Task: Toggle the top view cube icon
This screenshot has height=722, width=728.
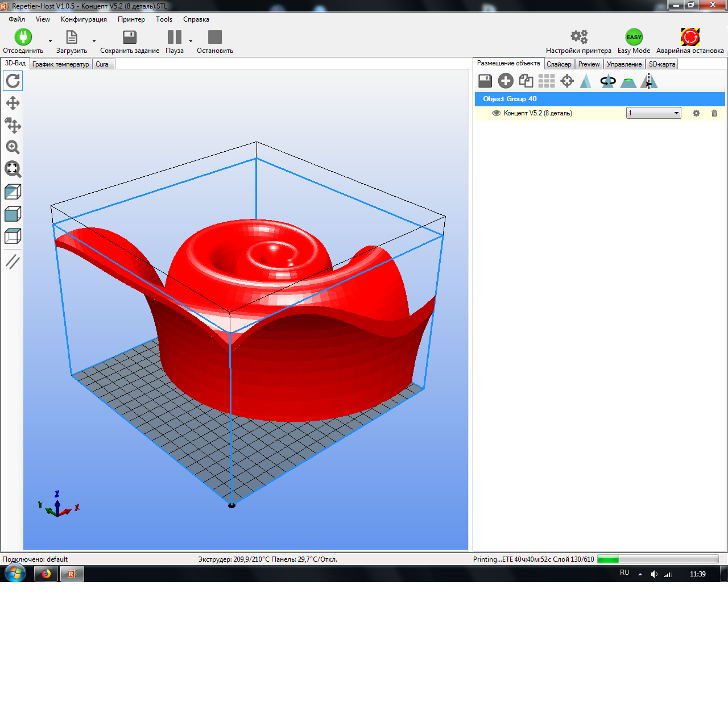Action: pos(13,236)
